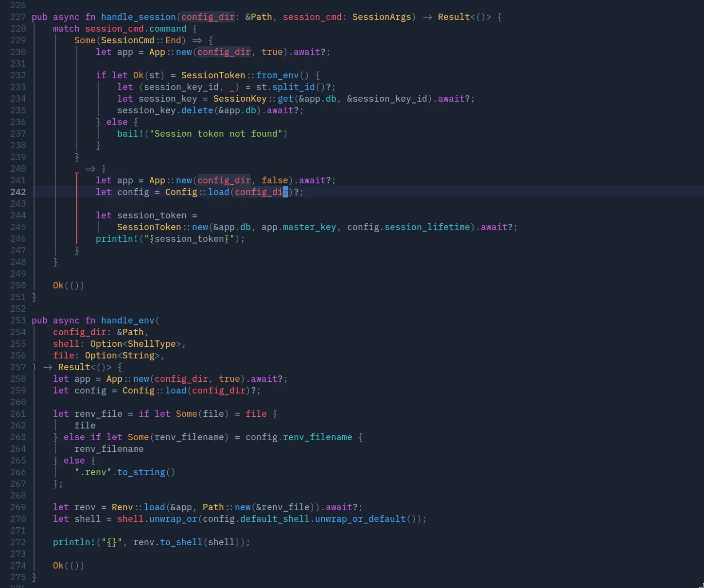Click 'String' type on line 256

tap(139, 356)
